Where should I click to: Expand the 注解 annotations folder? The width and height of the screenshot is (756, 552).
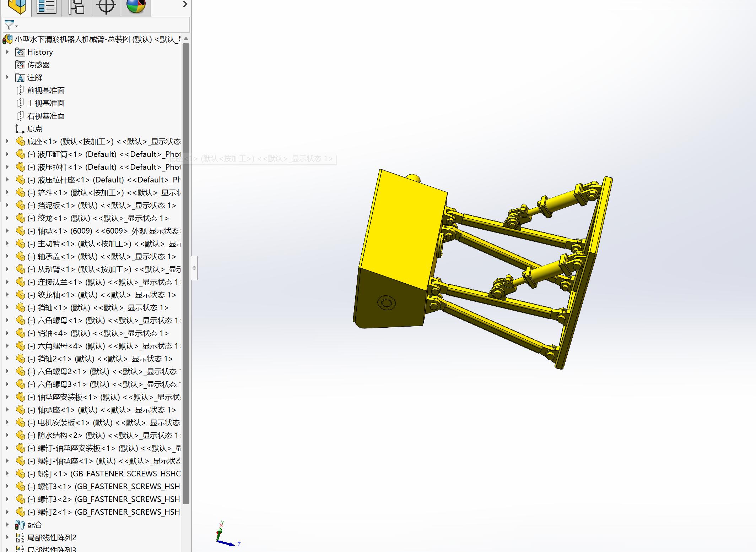pos(7,77)
